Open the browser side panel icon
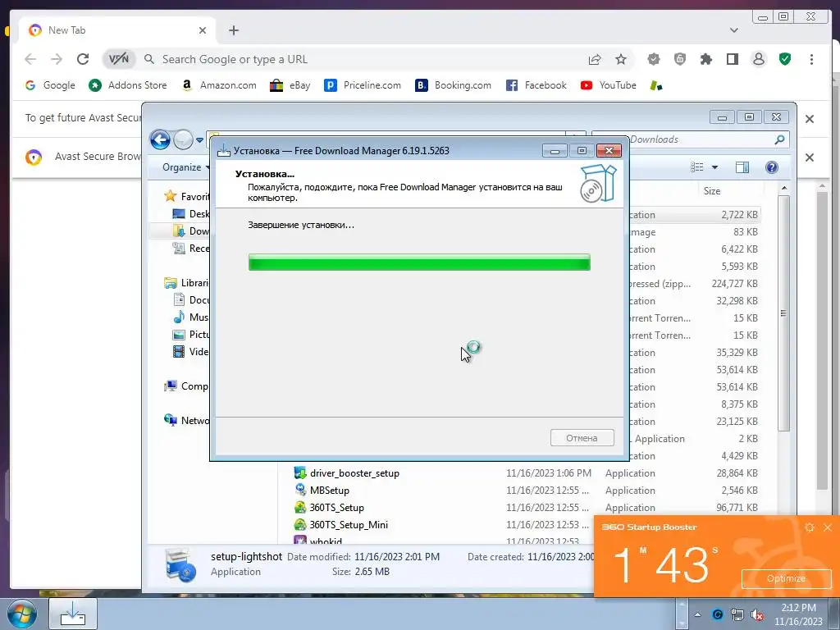This screenshot has width=840, height=630. tap(733, 59)
